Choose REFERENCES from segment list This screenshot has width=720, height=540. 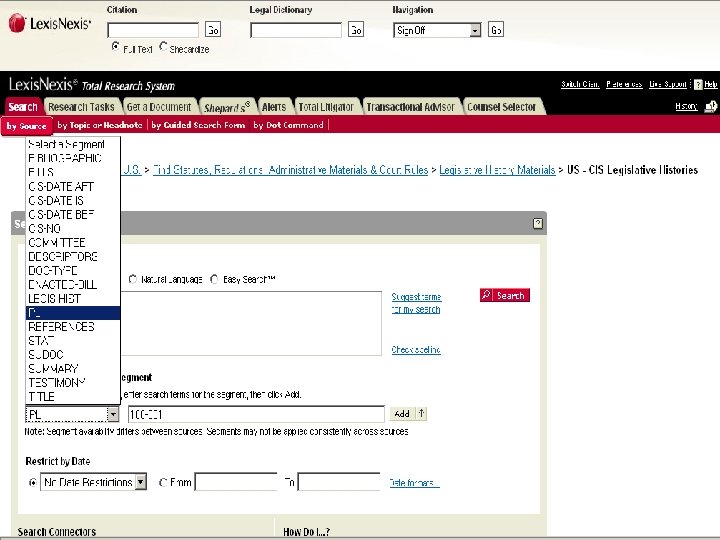(73, 327)
